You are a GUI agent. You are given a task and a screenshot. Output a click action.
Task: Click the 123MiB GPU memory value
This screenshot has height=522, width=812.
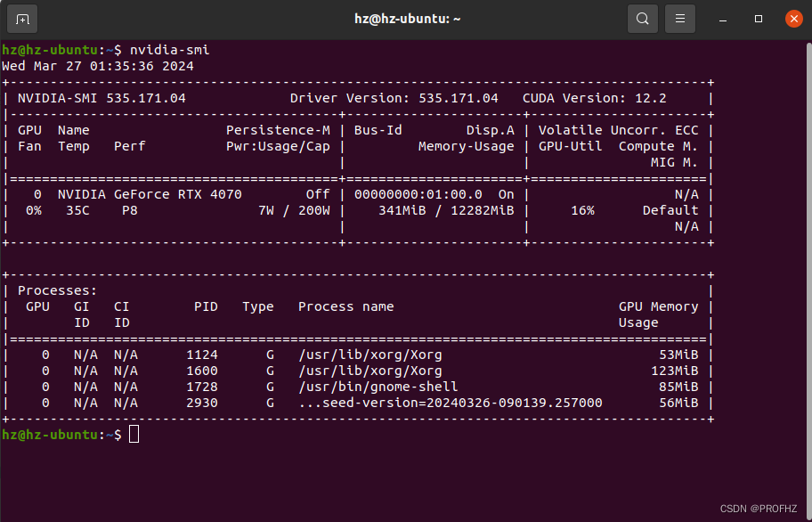point(675,371)
